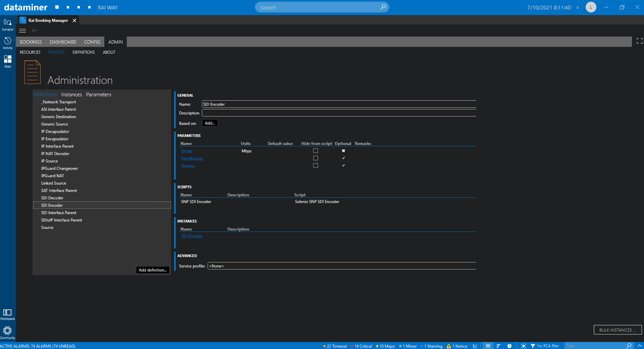Switch to the BOOKINGS tab
Image resolution: width=644 pixels, height=349 pixels.
pyautogui.click(x=31, y=42)
